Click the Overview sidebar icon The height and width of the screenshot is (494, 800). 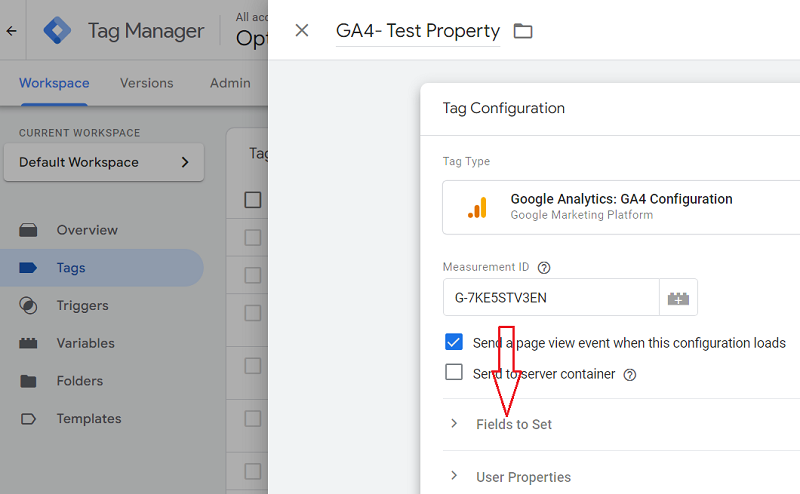click(28, 230)
